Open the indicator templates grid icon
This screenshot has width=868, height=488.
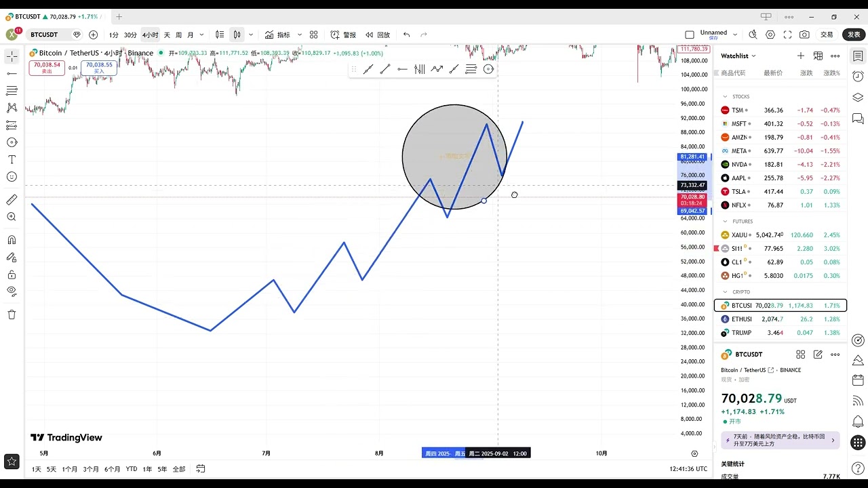click(314, 35)
